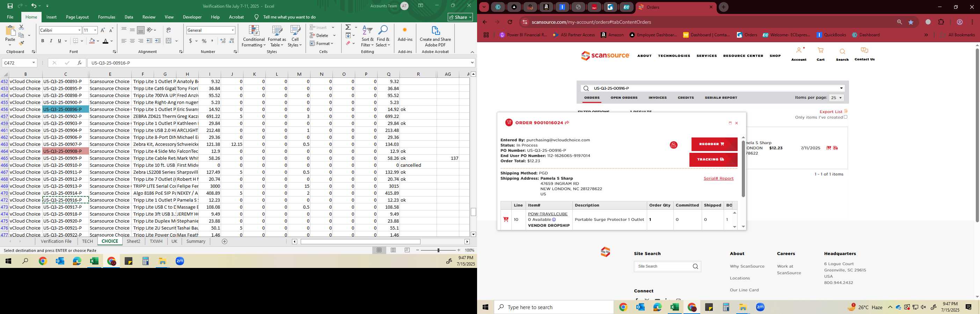Click the browser address bar URL
The width and height of the screenshot is (980, 314).
(x=591, y=22)
